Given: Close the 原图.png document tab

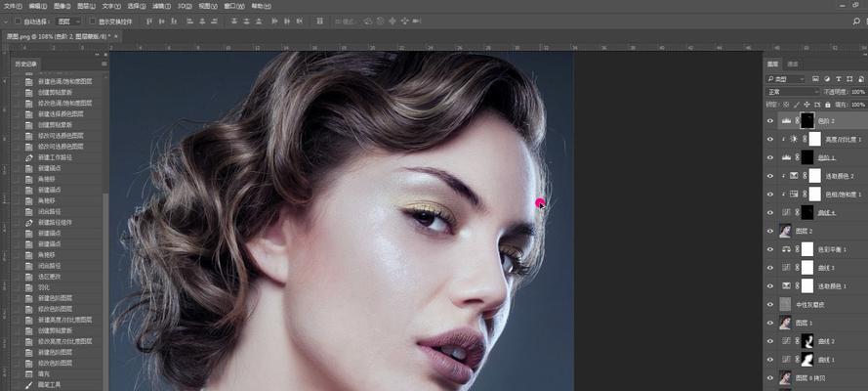Looking at the screenshot, I should [116, 36].
